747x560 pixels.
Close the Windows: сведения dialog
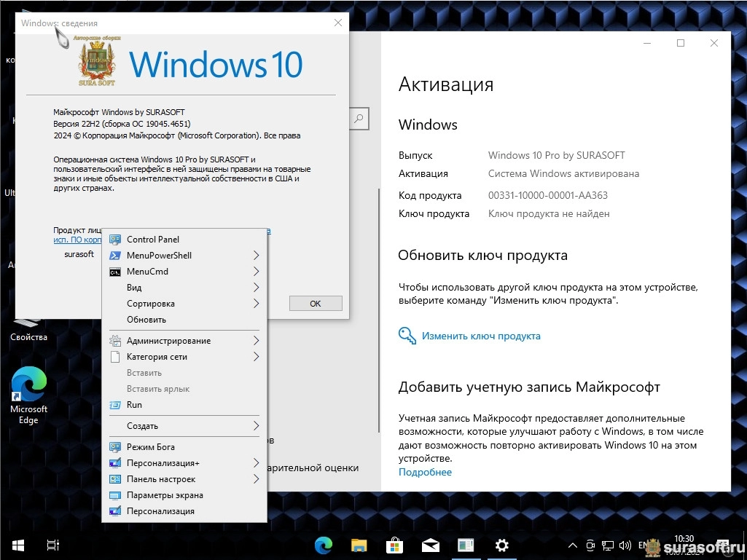click(x=337, y=23)
